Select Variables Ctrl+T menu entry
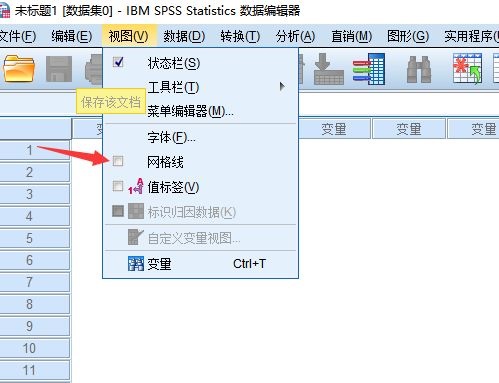The width and height of the screenshot is (499, 383). coord(200,264)
